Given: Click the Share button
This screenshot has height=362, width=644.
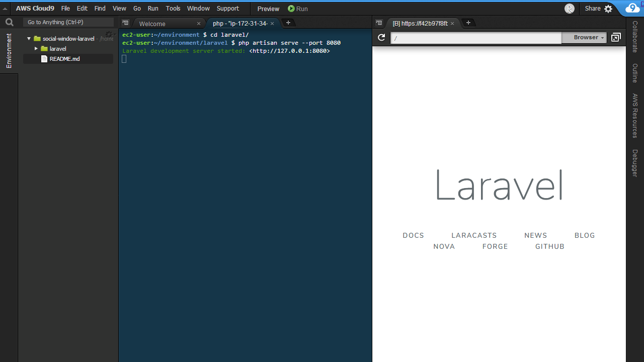Looking at the screenshot, I should [593, 9].
